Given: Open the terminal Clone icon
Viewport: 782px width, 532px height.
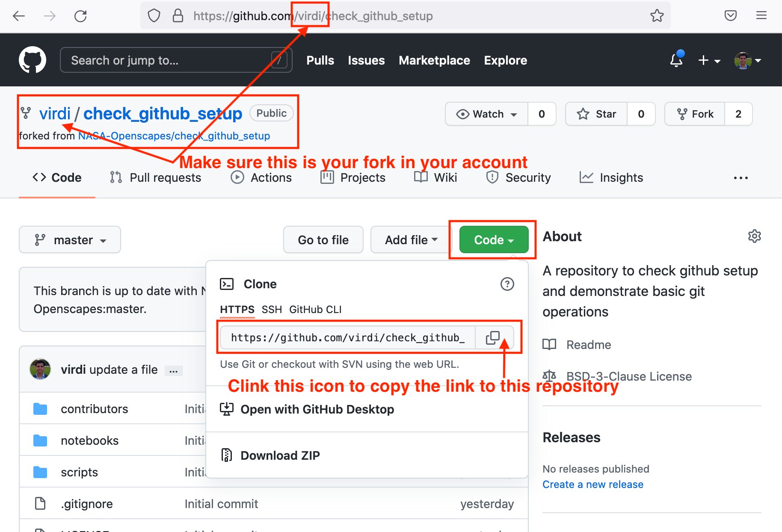Looking at the screenshot, I should click(227, 284).
